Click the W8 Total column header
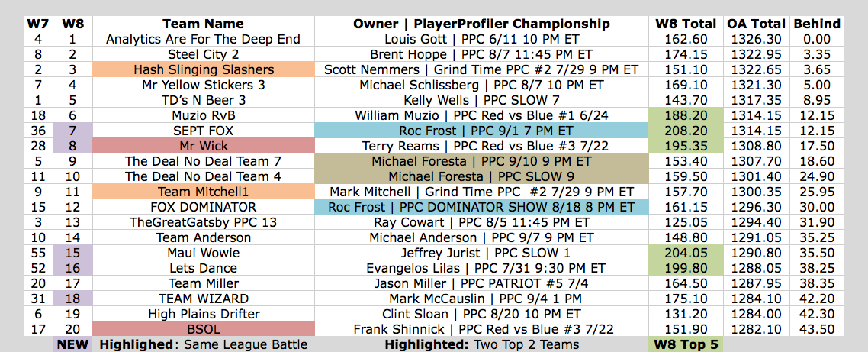This screenshot has width=868, height=352. point(685,24)
